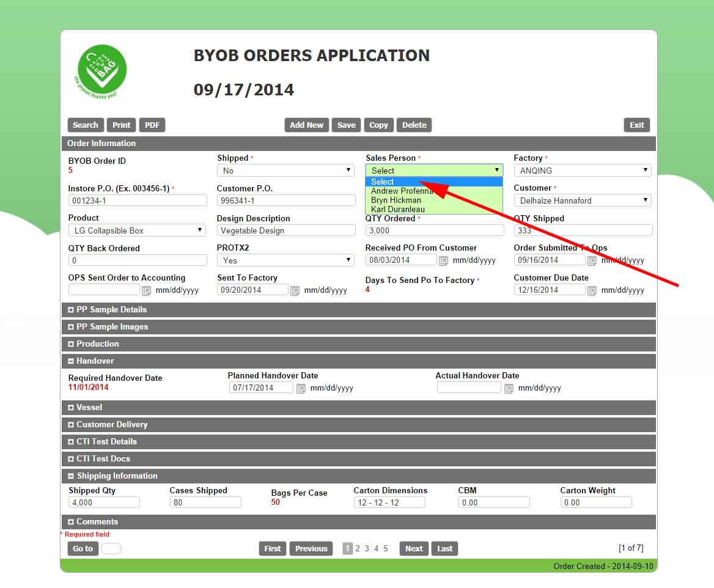The height and width of the screenshot is (588, 714).
Task: Go to page 3
Action: tap(367, 548)
